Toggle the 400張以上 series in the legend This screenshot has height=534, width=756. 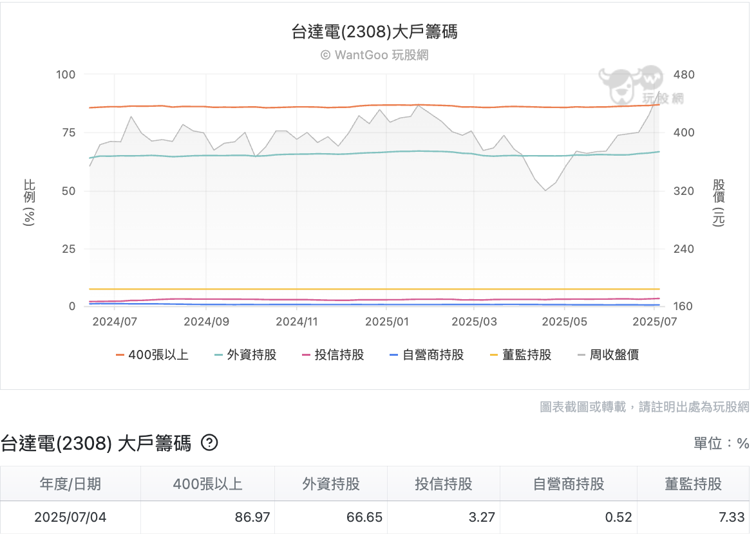click(152, 355)
